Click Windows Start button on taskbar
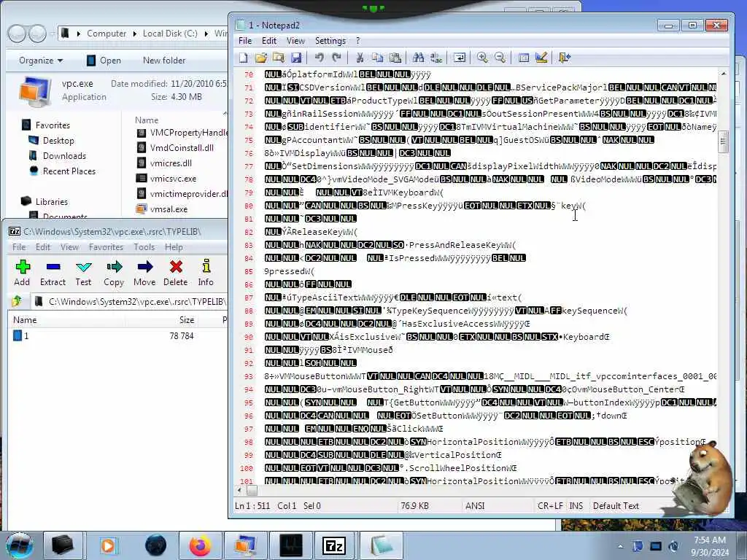This screenshot has height=560, width=747. [20, 545]
